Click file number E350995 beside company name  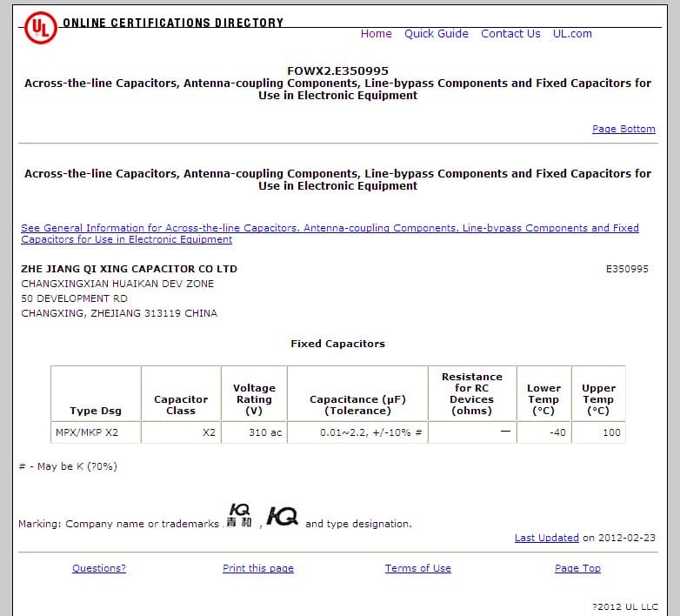(x=627, y=269)
